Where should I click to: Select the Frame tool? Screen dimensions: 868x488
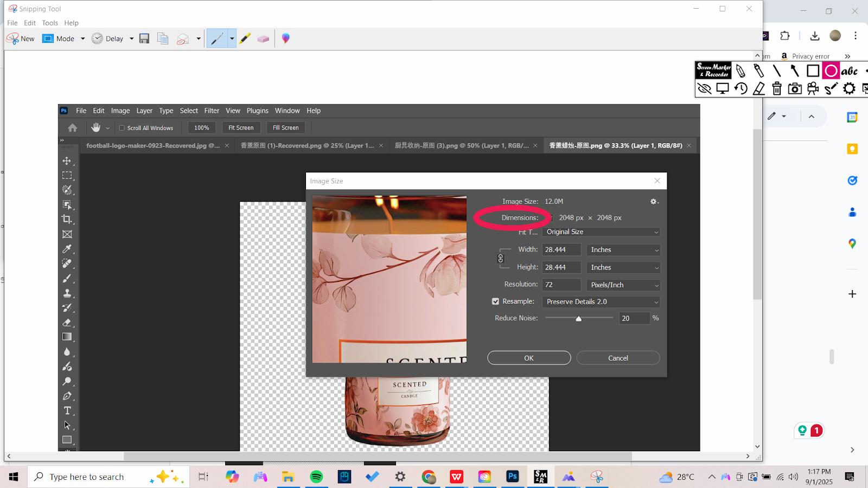67,234
